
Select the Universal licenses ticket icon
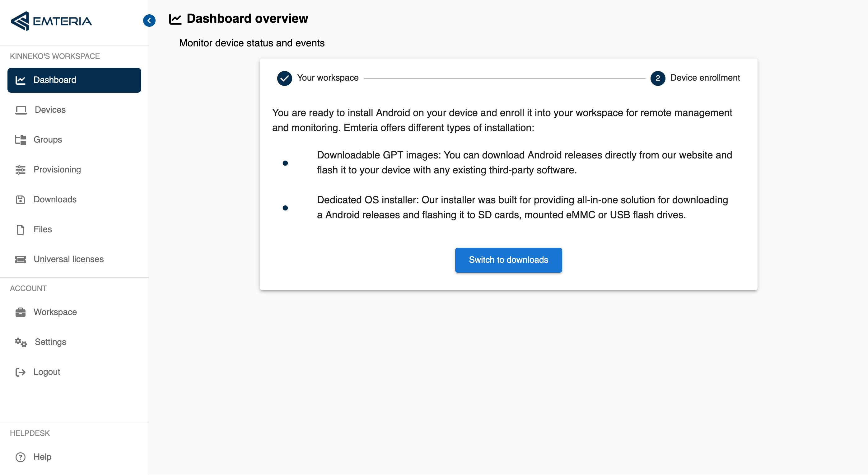tap(21, 259)
